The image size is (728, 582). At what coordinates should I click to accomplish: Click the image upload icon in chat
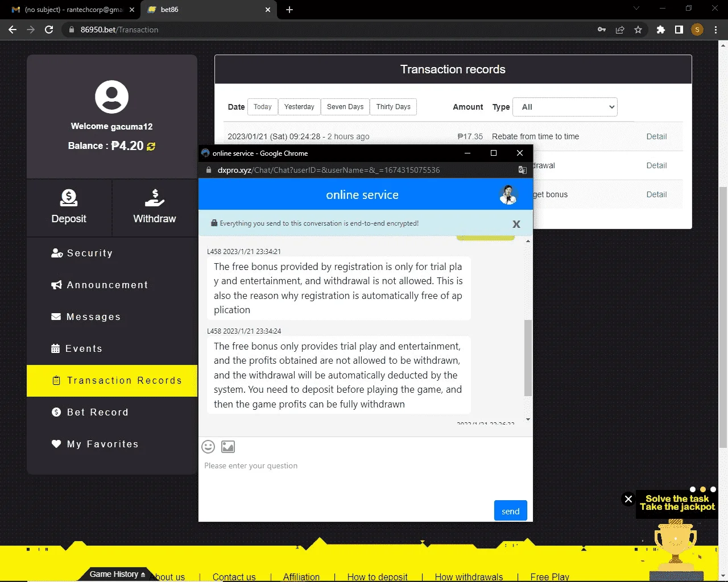pos(228,447)
